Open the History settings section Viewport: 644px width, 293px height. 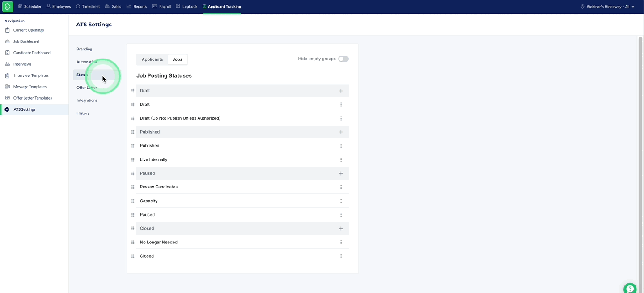click(83, 113)
